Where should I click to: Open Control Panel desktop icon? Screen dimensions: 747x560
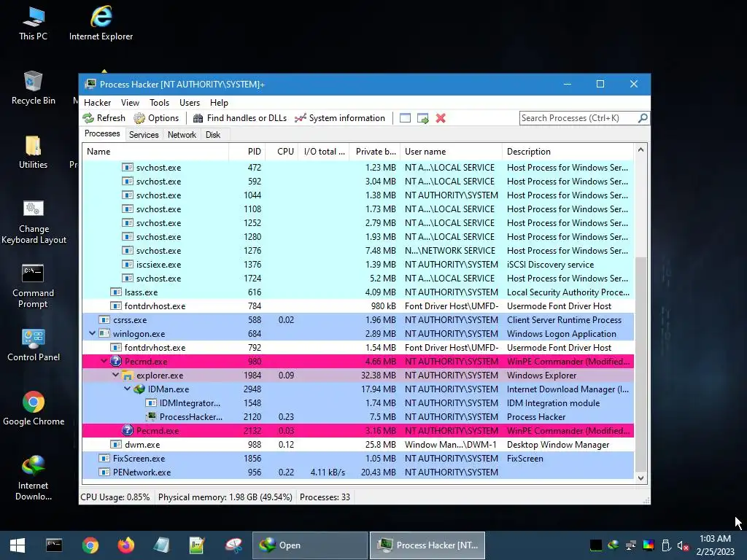[x=34, y=345]
